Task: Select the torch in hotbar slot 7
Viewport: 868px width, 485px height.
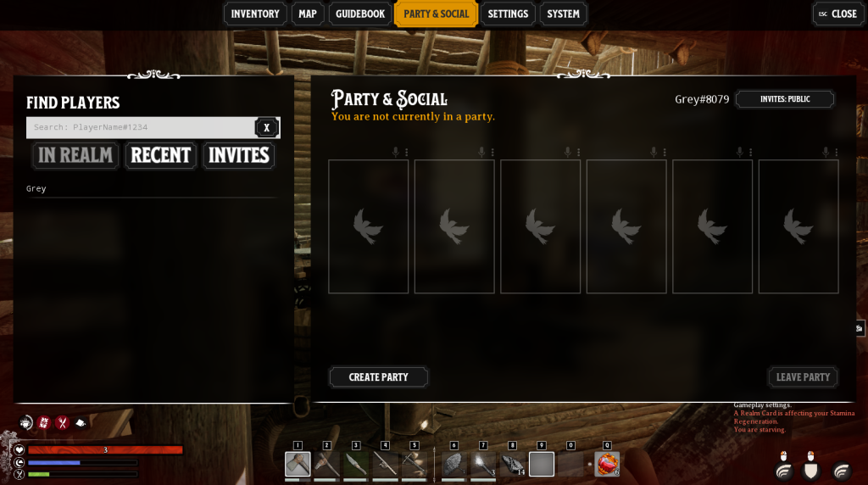Action: click(x=483, y=464)
